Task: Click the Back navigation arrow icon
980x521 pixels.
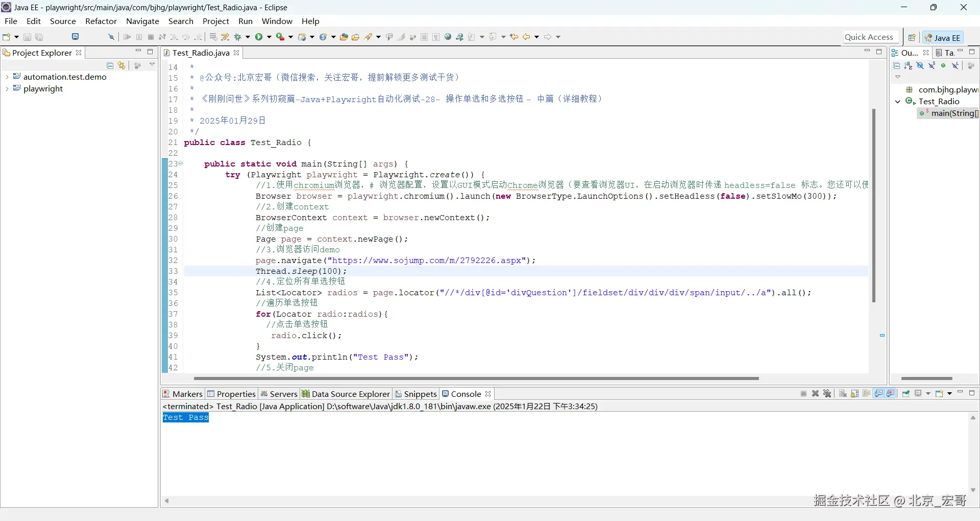Action: [x=526, y=37]
